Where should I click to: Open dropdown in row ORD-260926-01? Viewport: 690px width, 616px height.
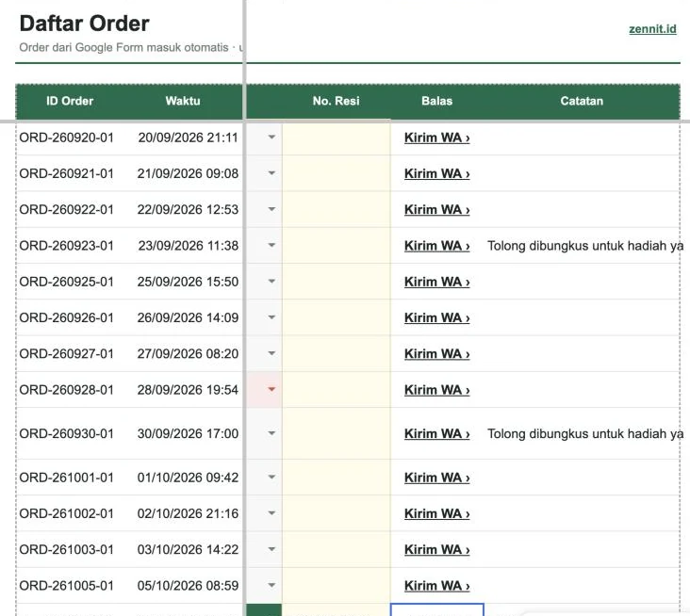click(x=271, y=317)
